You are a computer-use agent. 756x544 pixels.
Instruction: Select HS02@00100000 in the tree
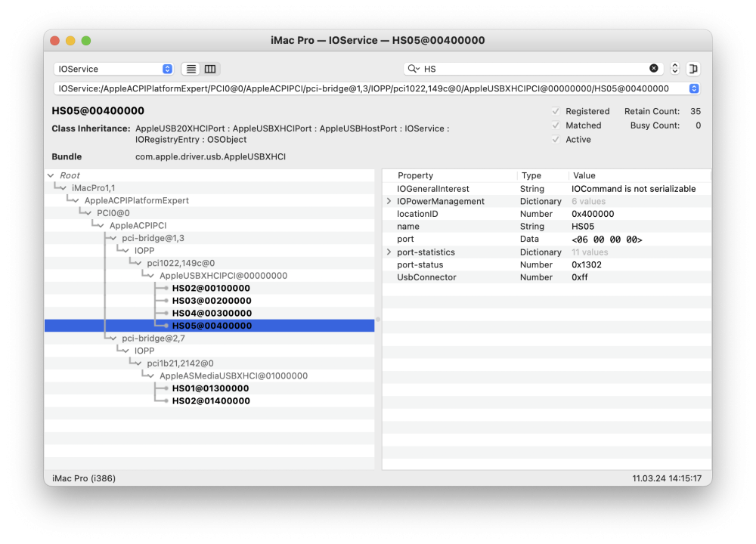(211, 288)
